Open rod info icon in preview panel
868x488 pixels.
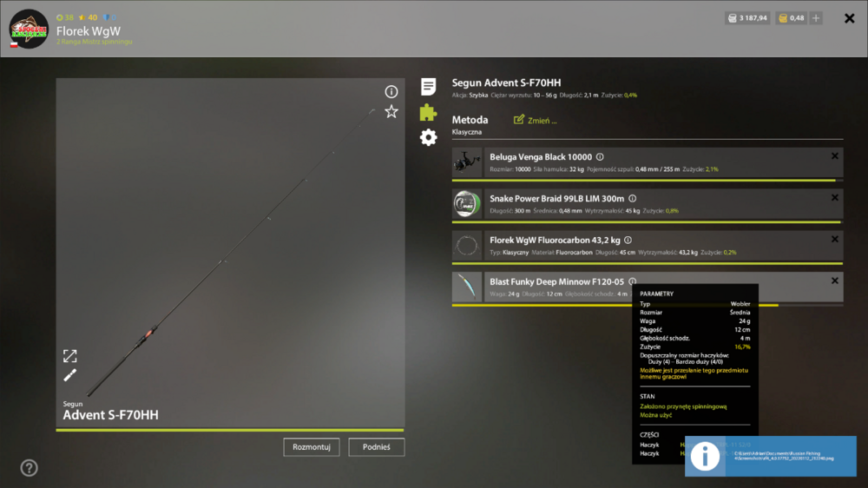point(391,91)
